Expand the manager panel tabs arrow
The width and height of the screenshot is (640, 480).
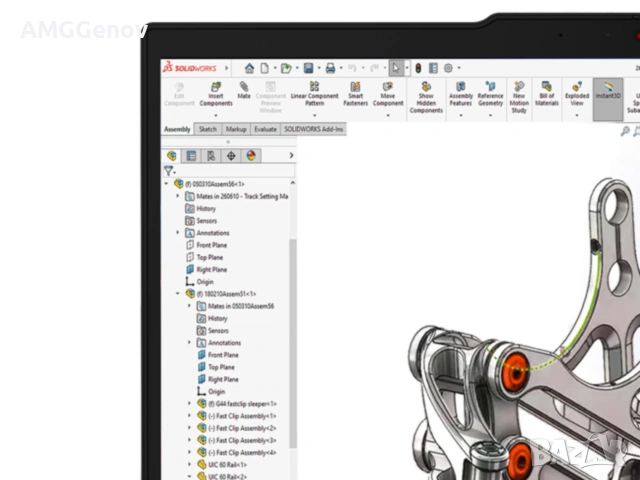coord(291,156)
